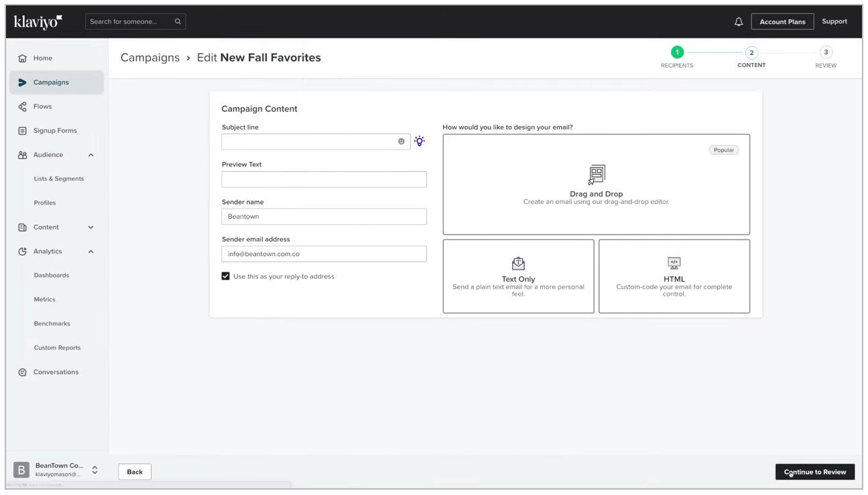The height and width of the screenshot is (495, 868).
Task: Click the "New Fall Favorites" campaign title
Action: coord(271,58)
